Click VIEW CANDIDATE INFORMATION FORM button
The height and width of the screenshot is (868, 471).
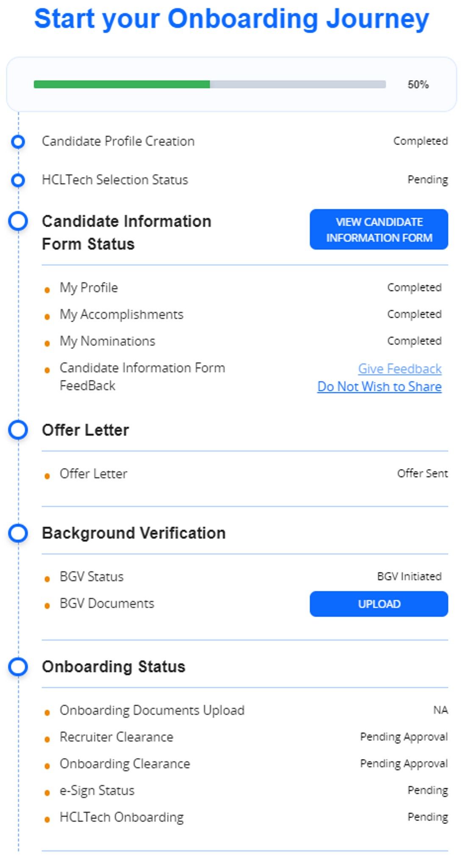pyautogui.click(x=379, y=229)
